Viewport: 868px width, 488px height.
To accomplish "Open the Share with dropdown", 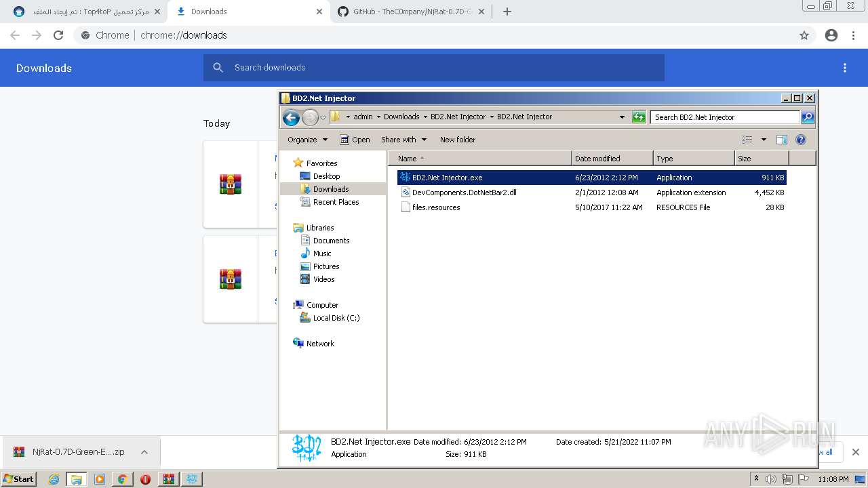I will tap(404, 140).
